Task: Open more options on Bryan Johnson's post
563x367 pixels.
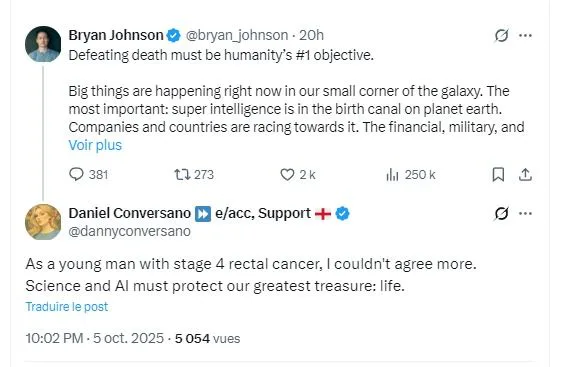Action: click(525, 36)
